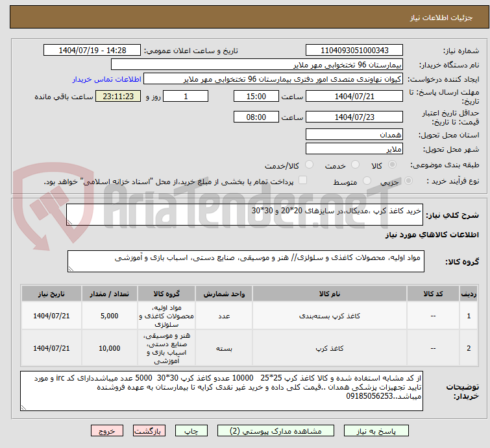Viewport: 490px width, 448px height.
Task: Click resize handle of buyer notes box
Action: pos(23,407)
